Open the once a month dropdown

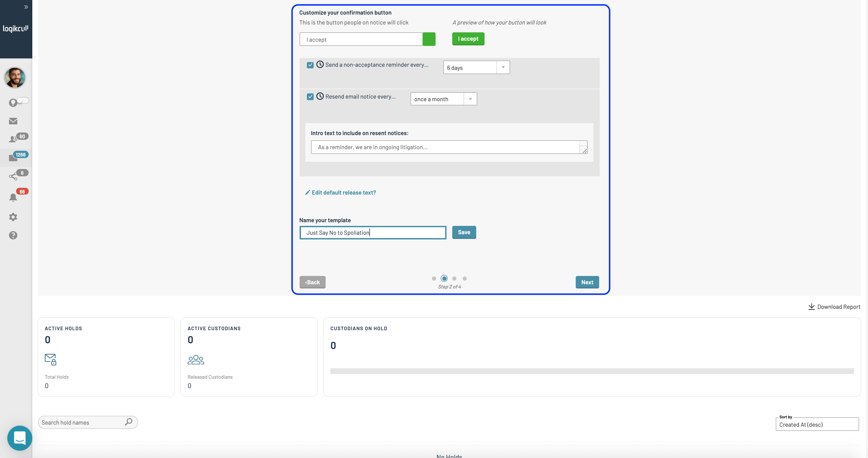pyautogui.click(x=443, y=99)
